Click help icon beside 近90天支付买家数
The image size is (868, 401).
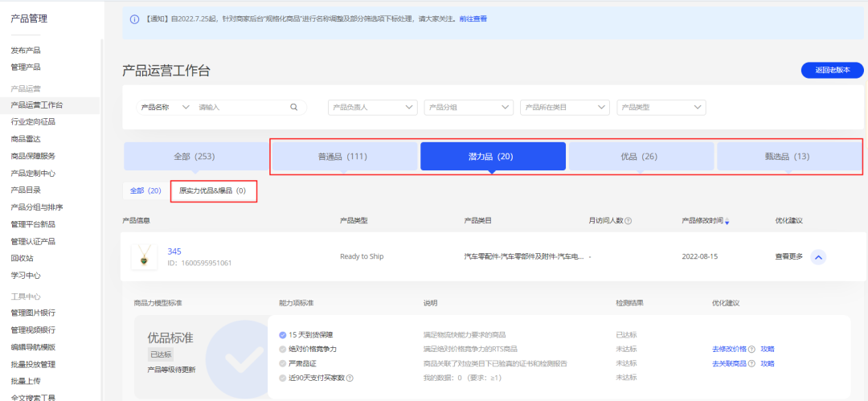(x=350, y=378)
